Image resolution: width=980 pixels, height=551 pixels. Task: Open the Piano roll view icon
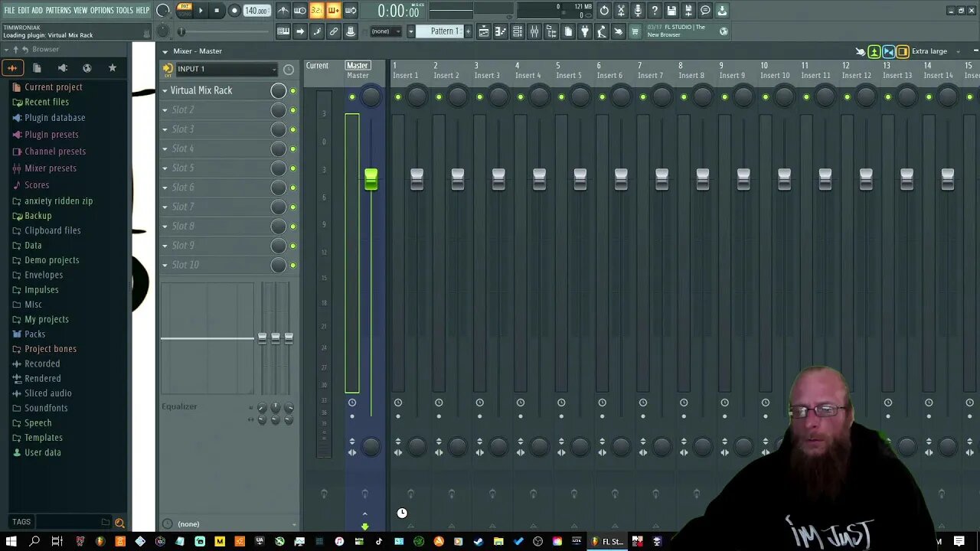pyautogui.click(x=501, y=31)
